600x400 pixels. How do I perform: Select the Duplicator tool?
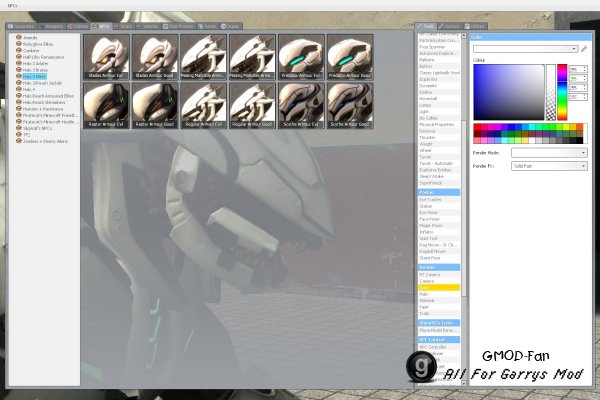(439, 79)
